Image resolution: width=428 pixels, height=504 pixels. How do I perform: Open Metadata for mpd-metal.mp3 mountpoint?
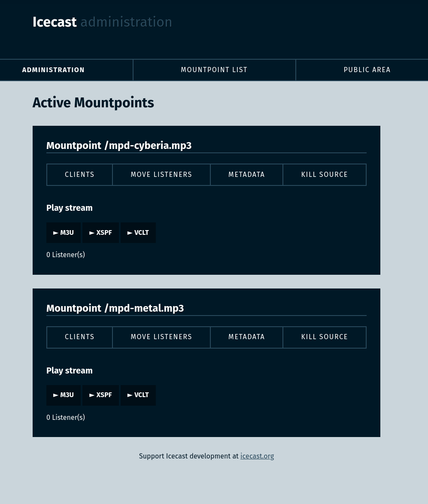point(246,337)
